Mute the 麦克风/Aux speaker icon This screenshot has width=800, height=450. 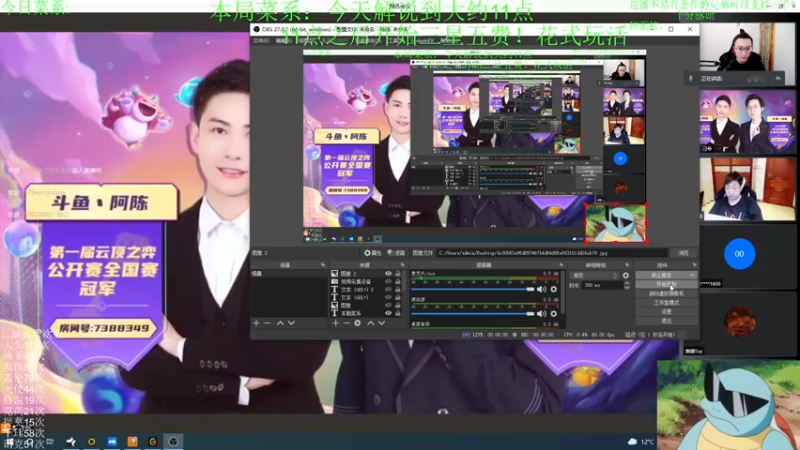tap(541, 289)
